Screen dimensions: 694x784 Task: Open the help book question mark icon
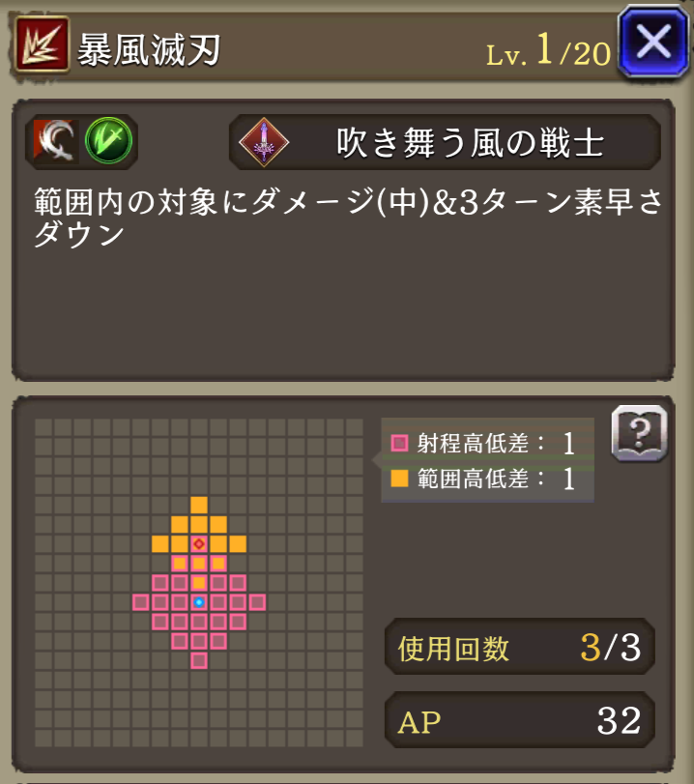pyautogui.click(x=639, y=433)
